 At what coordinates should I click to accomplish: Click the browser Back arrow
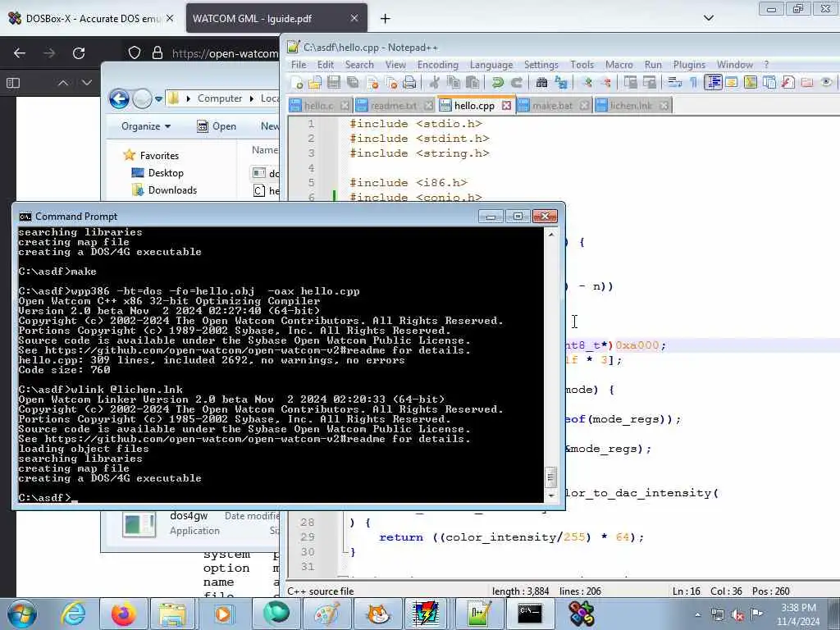click(x=20, y=53)
